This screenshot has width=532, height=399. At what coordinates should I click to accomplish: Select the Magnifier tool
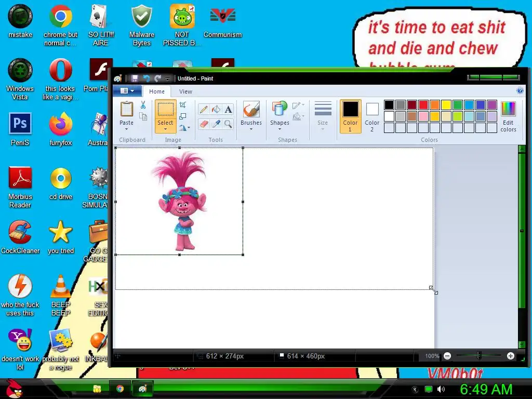(228, 124)
